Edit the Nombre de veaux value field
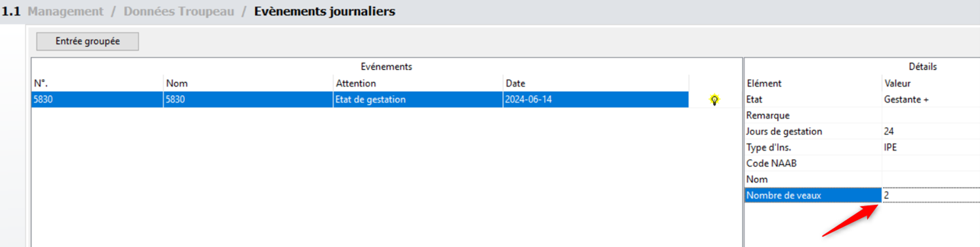This screenshot has width=980, height=247. (x=931, y=195)
